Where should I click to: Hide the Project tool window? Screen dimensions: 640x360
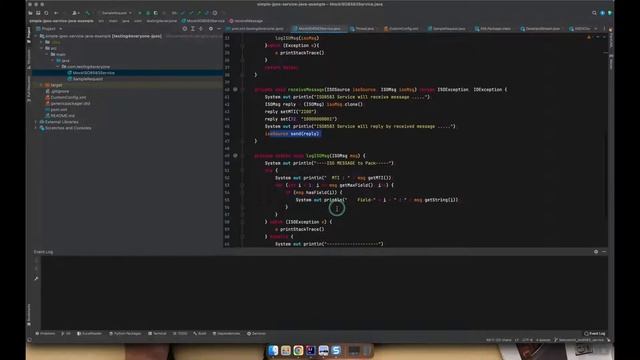[x=219, y=29]
